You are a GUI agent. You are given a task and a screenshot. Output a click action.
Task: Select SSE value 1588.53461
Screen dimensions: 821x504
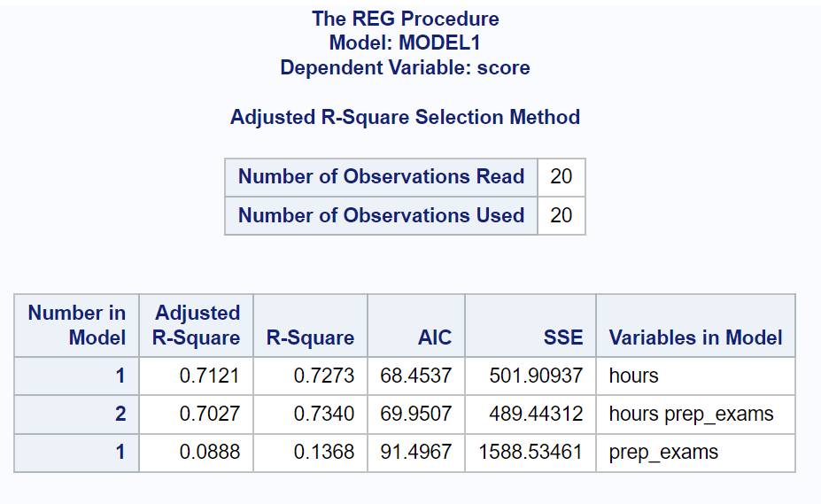pyautogui.click(x=531, y=453)
